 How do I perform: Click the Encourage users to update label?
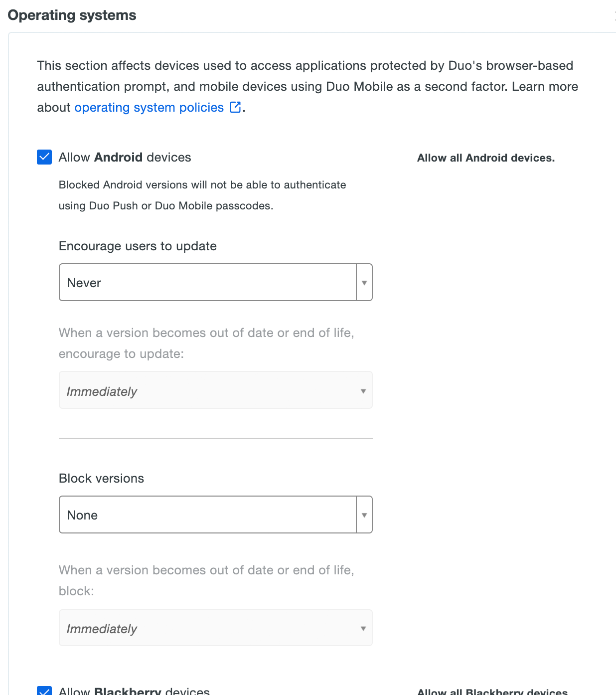pyautogui.click(x=138, y=246)
